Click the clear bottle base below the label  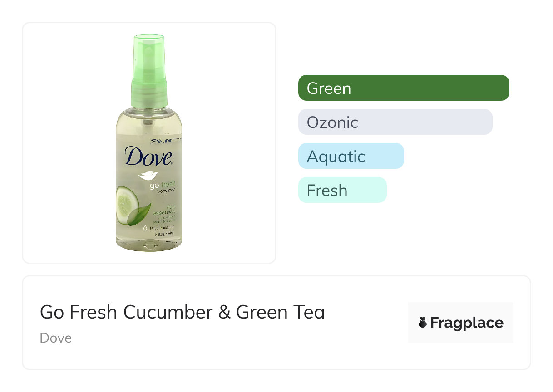[x=149, y=246]
